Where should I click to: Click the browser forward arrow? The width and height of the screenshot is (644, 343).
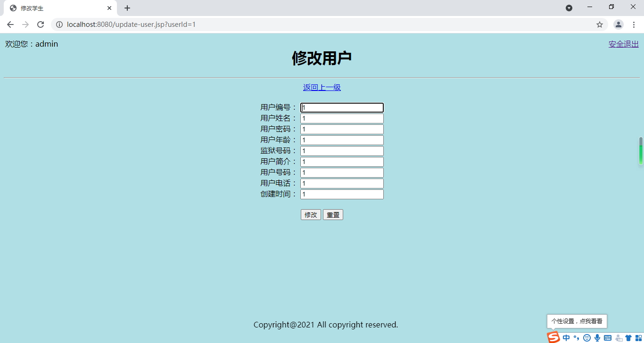[25, 24]
